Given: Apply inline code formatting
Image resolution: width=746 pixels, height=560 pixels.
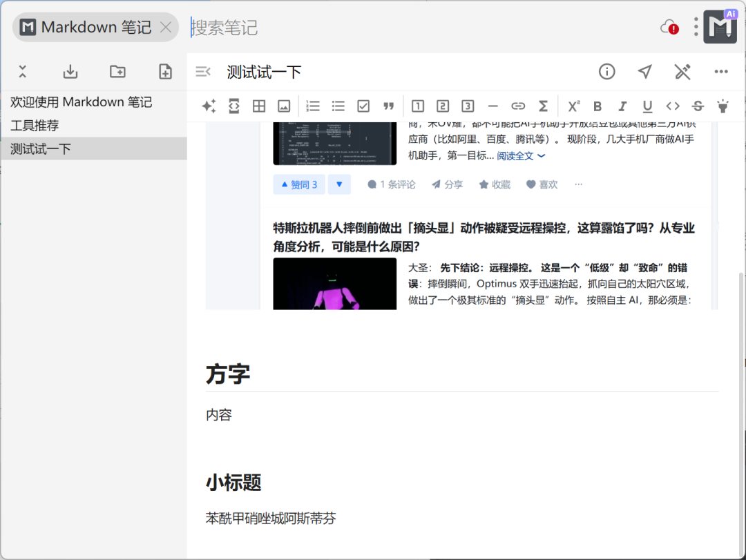Looking at the screenshot, I should (673, 106).
